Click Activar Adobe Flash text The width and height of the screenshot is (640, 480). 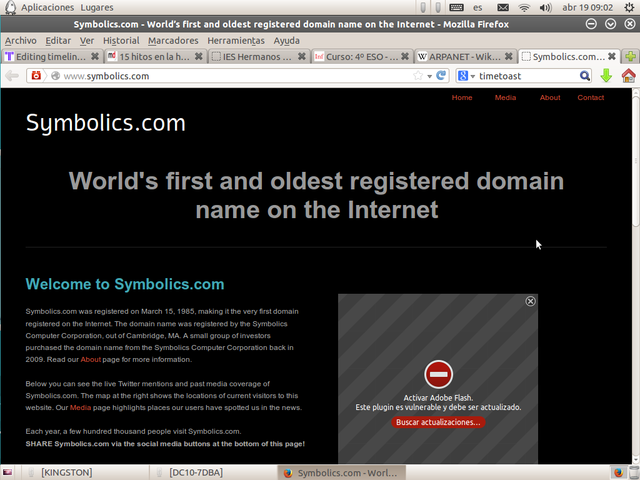[438, 398]
